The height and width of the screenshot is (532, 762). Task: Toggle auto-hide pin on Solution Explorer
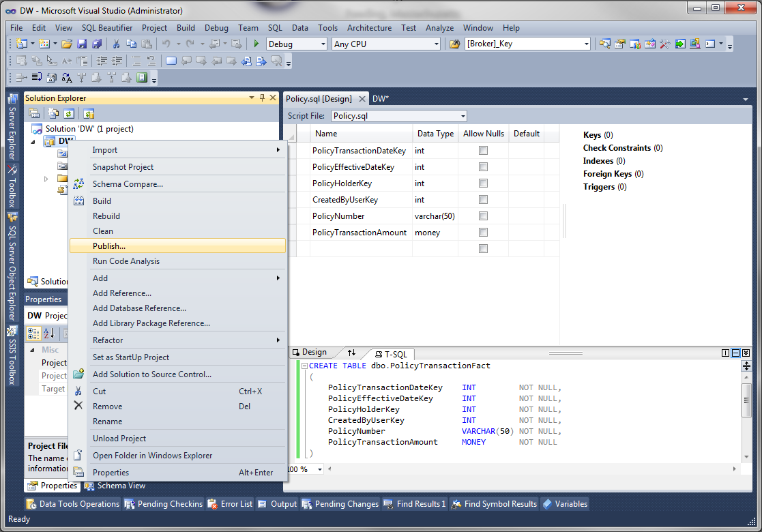click(263, 98)
